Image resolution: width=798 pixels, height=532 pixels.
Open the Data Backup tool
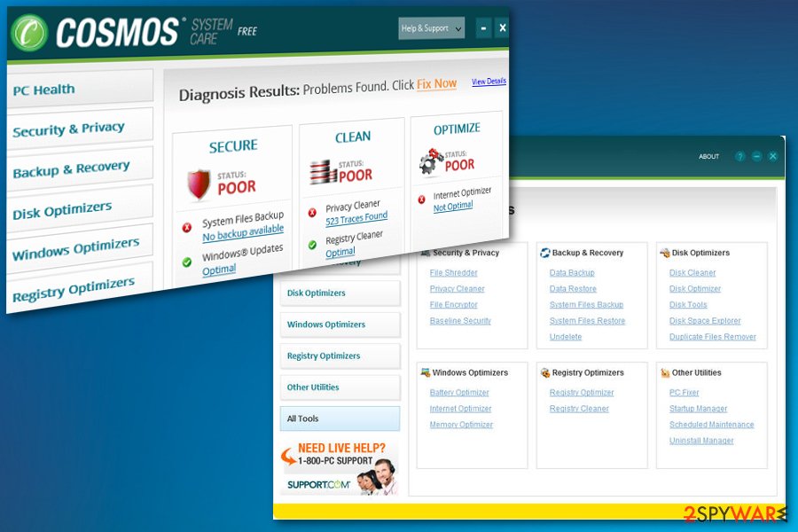pos(572,273)
